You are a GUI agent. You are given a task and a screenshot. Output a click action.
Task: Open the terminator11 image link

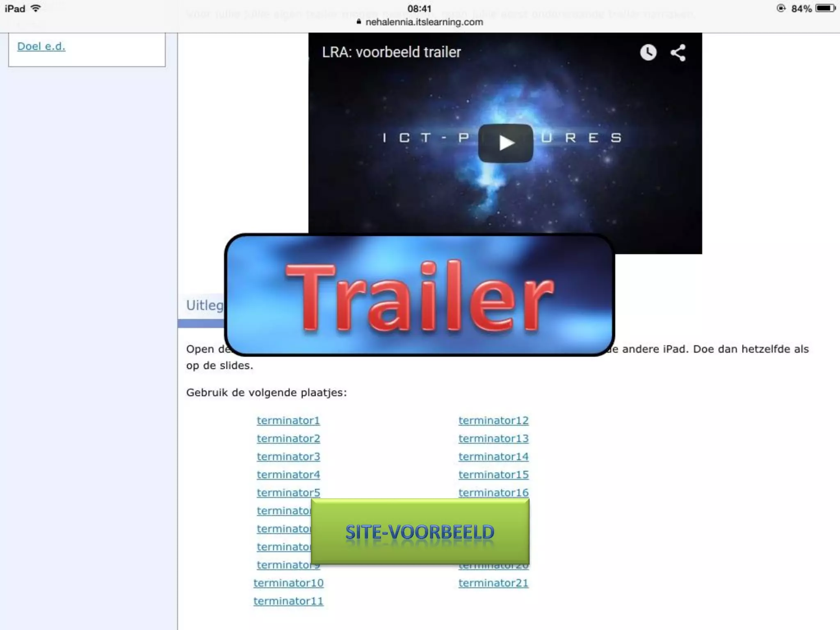288,601
